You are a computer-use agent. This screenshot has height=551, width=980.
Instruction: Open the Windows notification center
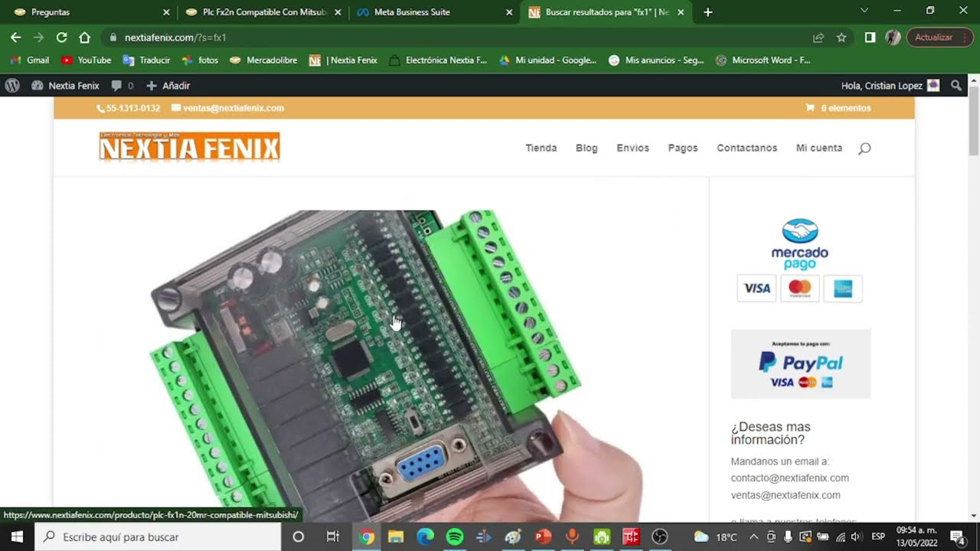[x=957, y=536]
